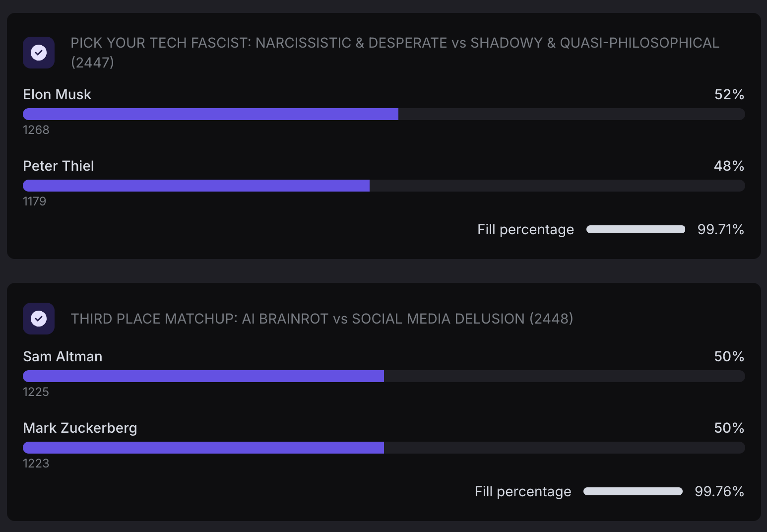Select the Sam Altman option label
This screenshot has width=767, height=532.
pyautogui.click(x=63, y=356)
